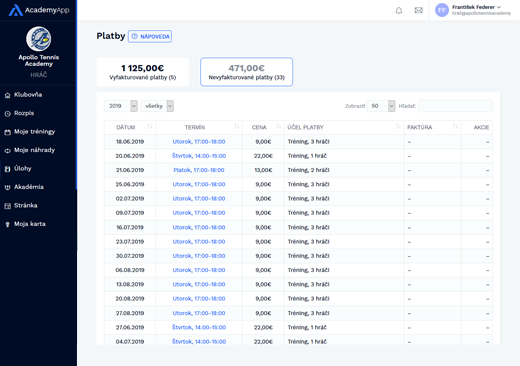
Task: Open Utorok 17:00-18:00 link for 18.06.2019
Action: tap(199, 142)
